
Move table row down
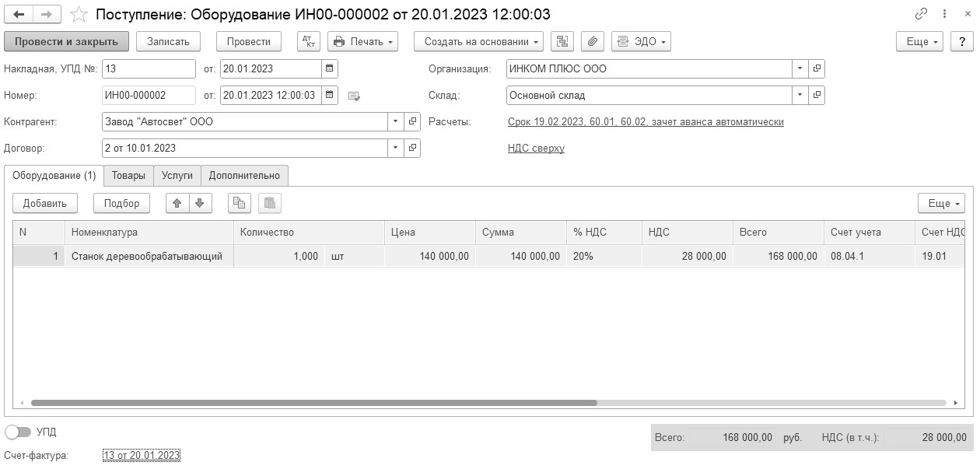click(199, 203)
